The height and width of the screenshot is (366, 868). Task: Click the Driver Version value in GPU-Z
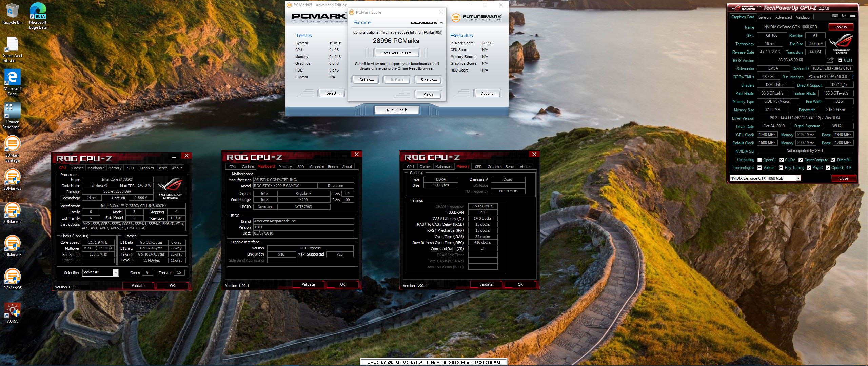[x=805, y=118]
